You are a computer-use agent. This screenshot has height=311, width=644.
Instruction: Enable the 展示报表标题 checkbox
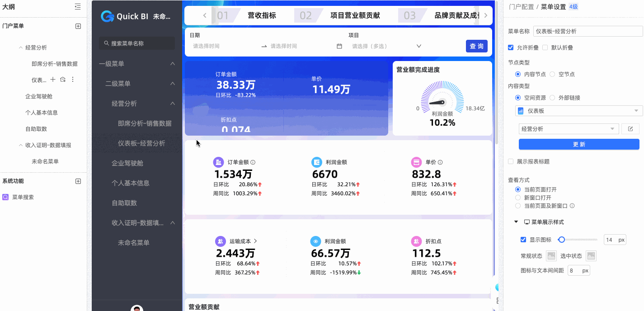[x=511, y=161]
